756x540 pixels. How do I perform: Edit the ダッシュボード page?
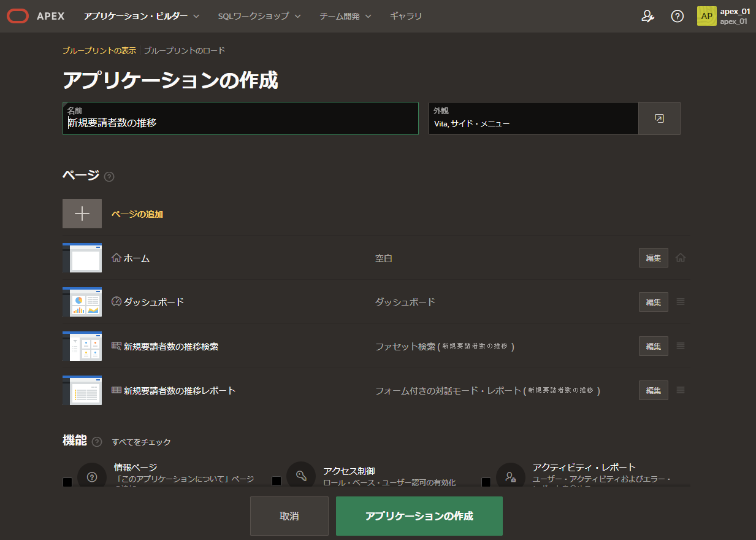654,302
